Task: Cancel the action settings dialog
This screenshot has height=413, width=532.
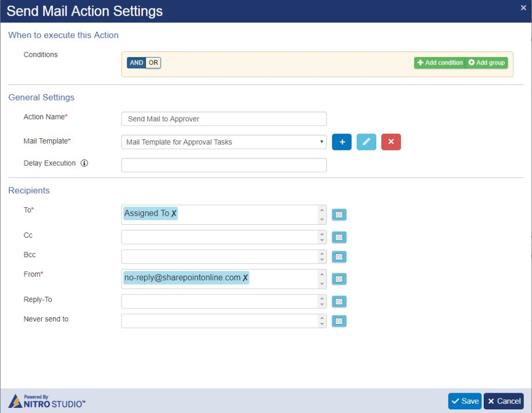Action: [503, 401]
